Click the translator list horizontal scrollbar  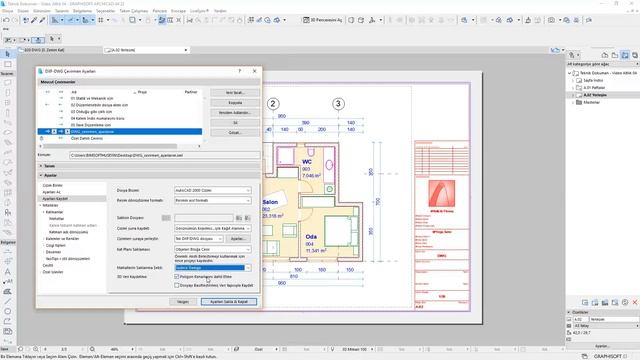pyautogui.click(x=110, y=146)
